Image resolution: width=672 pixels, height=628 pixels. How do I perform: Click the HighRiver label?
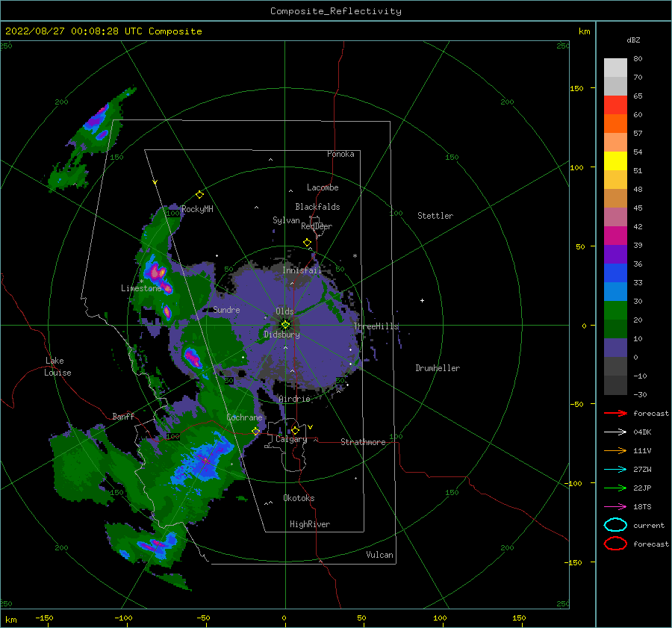pos(310,524)
